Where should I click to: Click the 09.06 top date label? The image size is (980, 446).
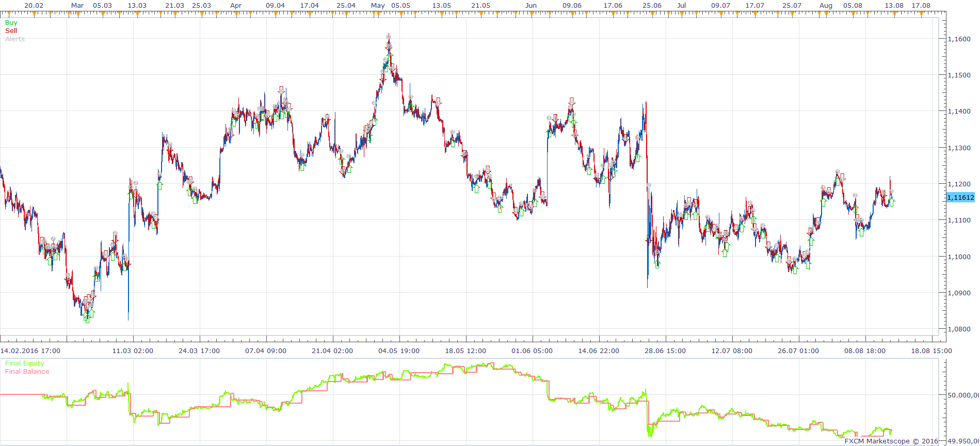(572, 6)
